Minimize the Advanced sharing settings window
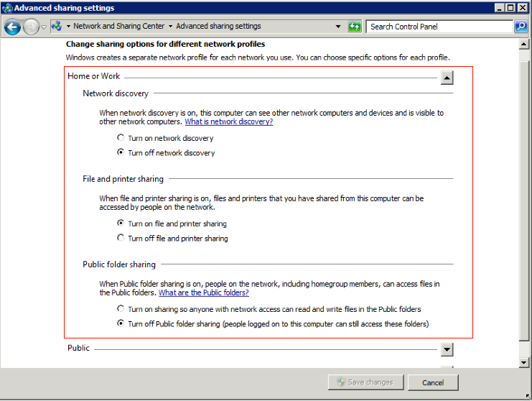This screenshot has width=532, height=401. click(500, 8)
